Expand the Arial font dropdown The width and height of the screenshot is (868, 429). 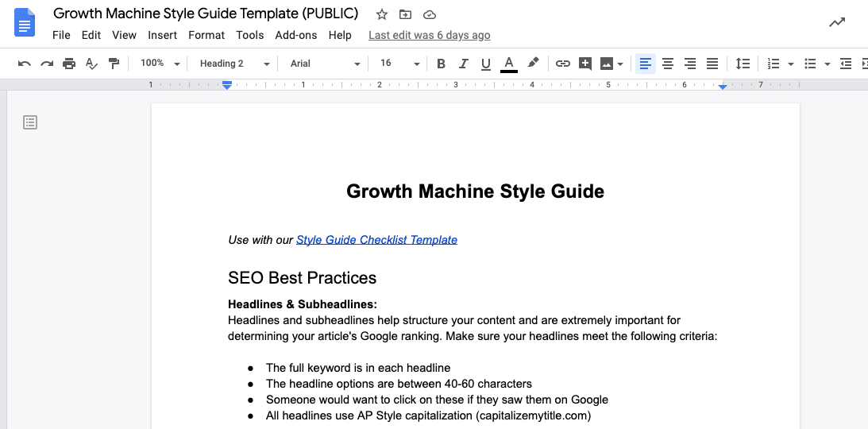324,64
